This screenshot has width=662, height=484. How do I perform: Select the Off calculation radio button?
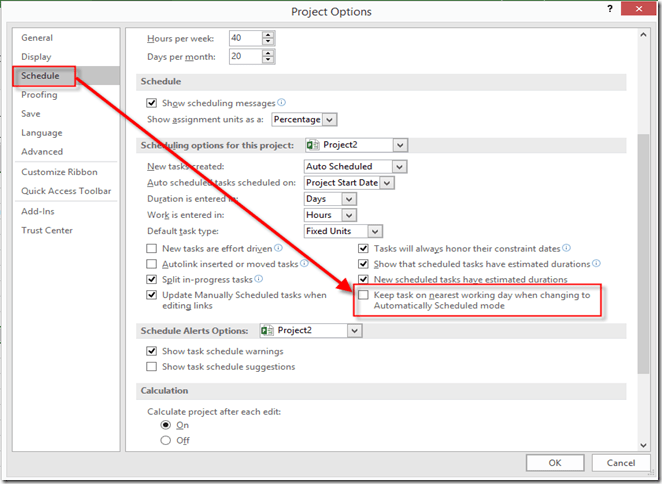(166, 440)
